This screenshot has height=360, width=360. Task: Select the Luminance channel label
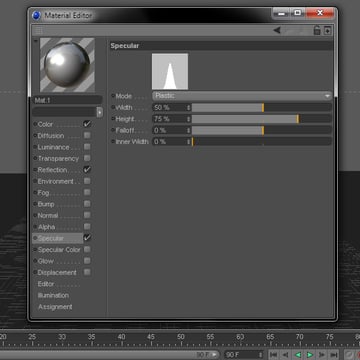pyautogui.click(x=53, y=147)
